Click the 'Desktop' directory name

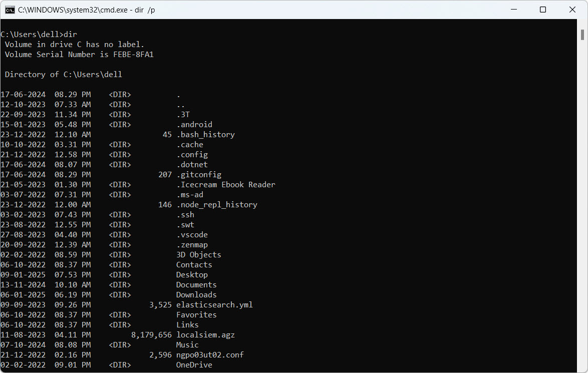(x=192, y=275)
